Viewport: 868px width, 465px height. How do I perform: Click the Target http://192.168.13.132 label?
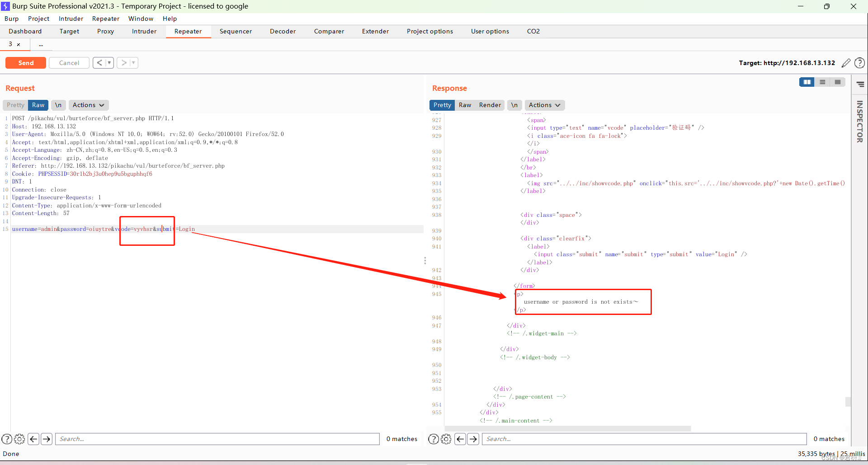point(787,63)
